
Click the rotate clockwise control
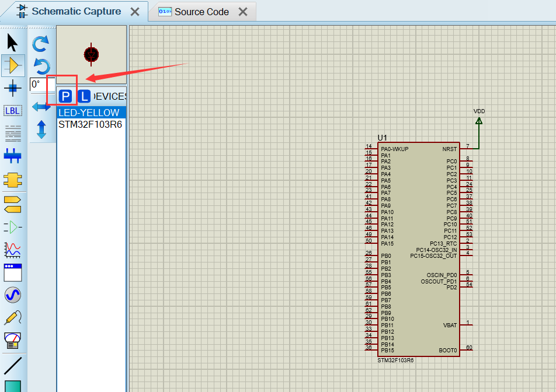41,43
